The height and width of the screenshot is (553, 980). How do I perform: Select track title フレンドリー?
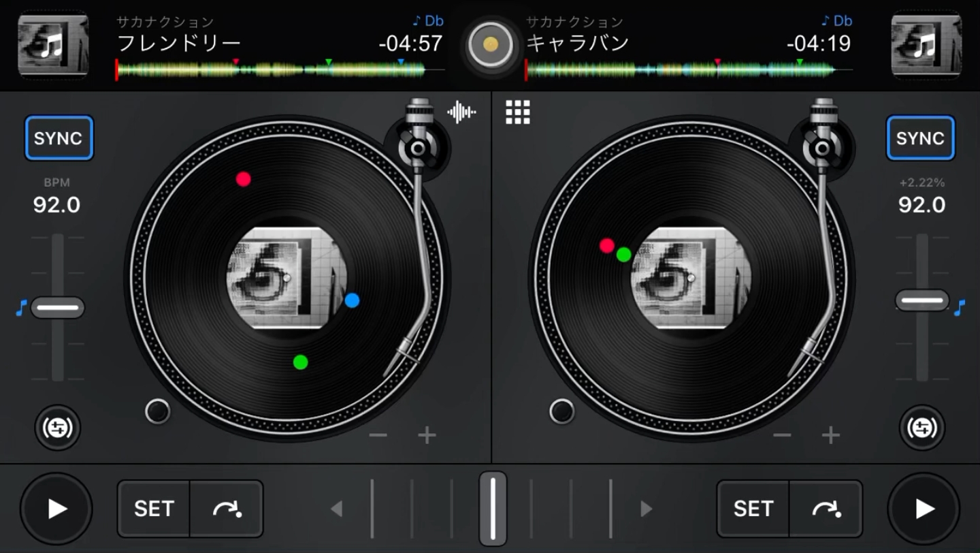point(179,44)
